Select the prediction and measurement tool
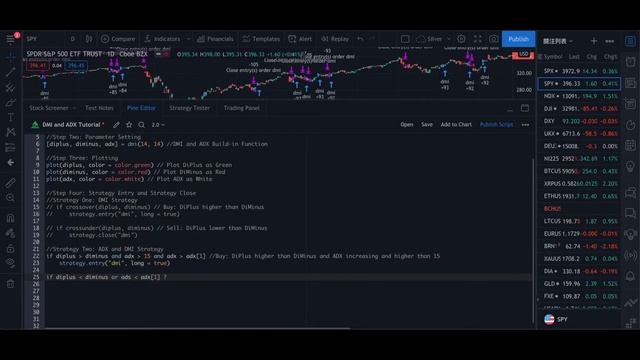 pos(10,147)
